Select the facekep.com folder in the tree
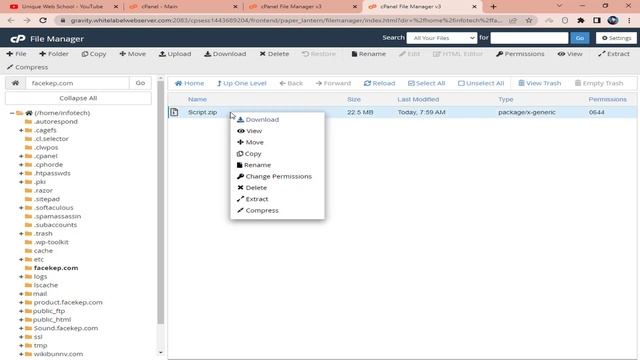The height and width of the screenshot is (360, 640). click(56, 268)
